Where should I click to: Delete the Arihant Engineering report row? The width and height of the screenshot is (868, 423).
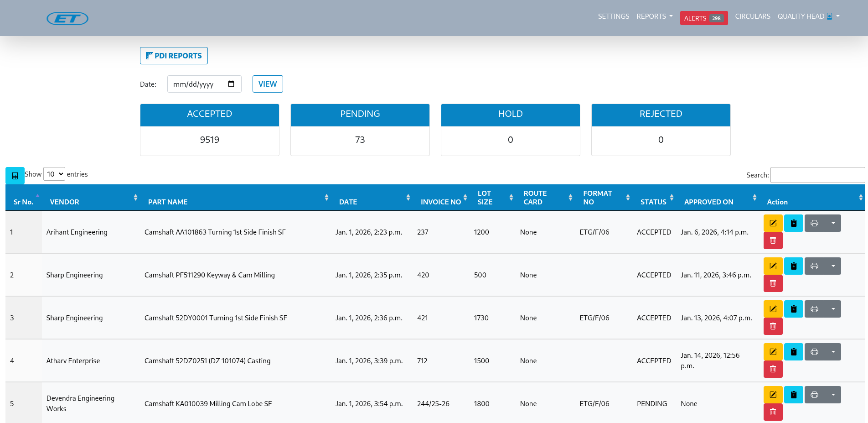click(773, 240)
